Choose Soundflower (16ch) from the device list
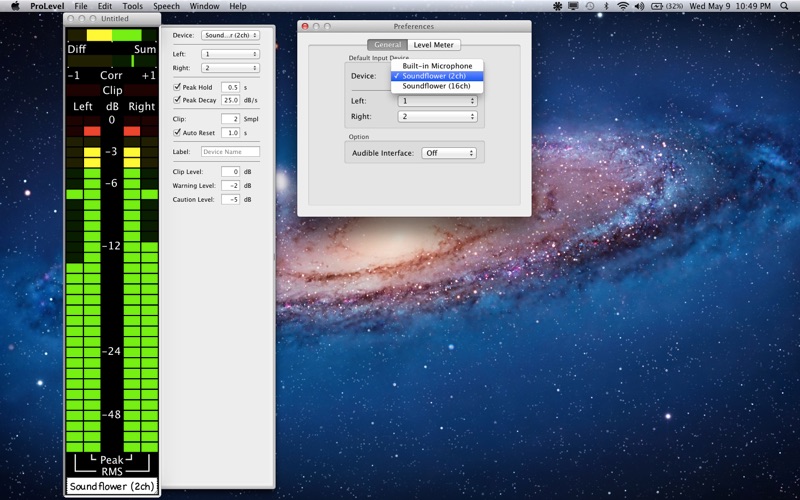800x500 pixels. pos(436,86)
